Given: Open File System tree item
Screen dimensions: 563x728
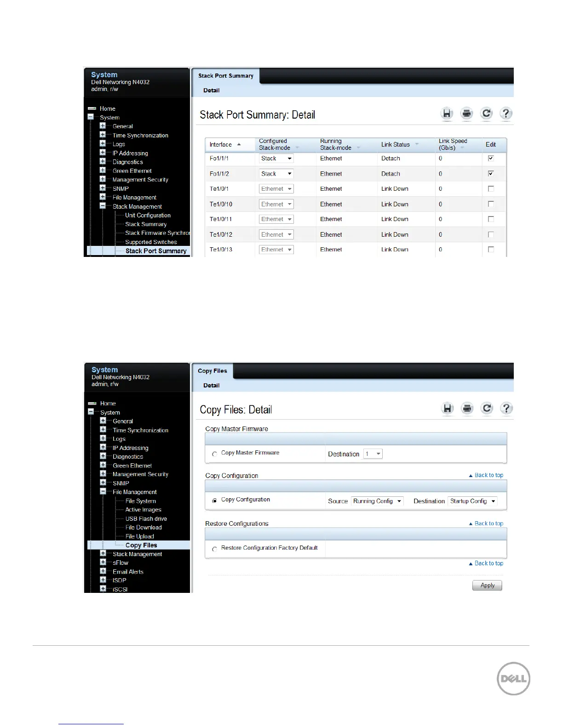Looking at the screenshot, I should click(141, 501).
